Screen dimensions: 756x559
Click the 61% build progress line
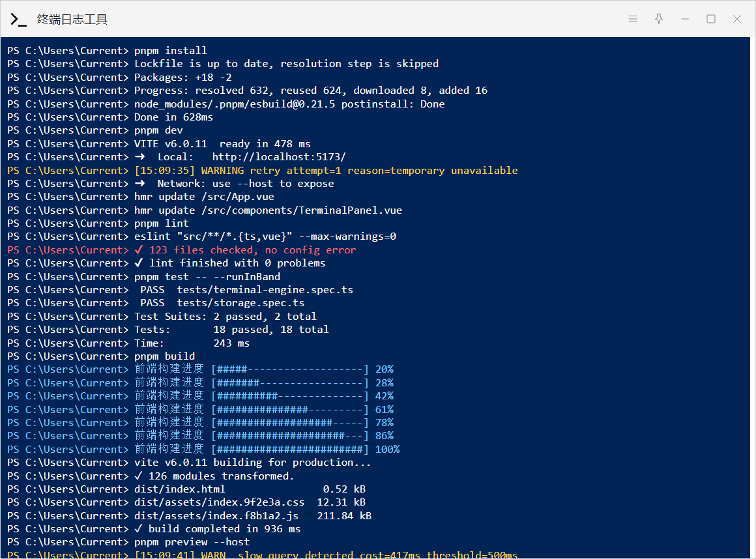point(263,410)
